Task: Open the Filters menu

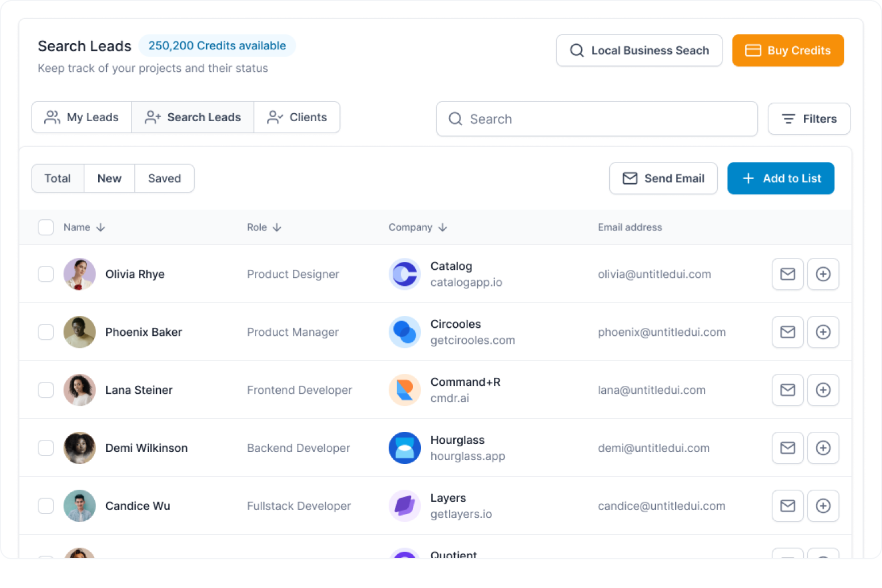Action: point(808,119)
